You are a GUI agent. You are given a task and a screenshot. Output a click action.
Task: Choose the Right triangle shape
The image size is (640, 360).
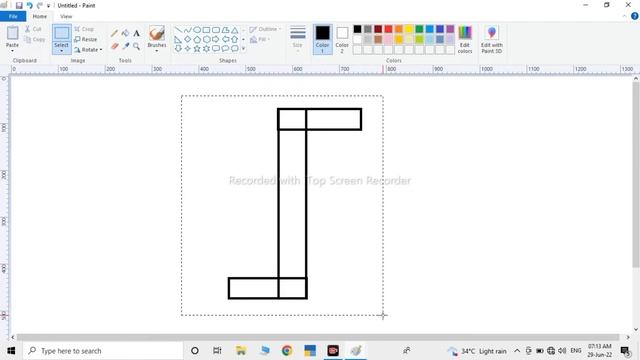(178, 39)
